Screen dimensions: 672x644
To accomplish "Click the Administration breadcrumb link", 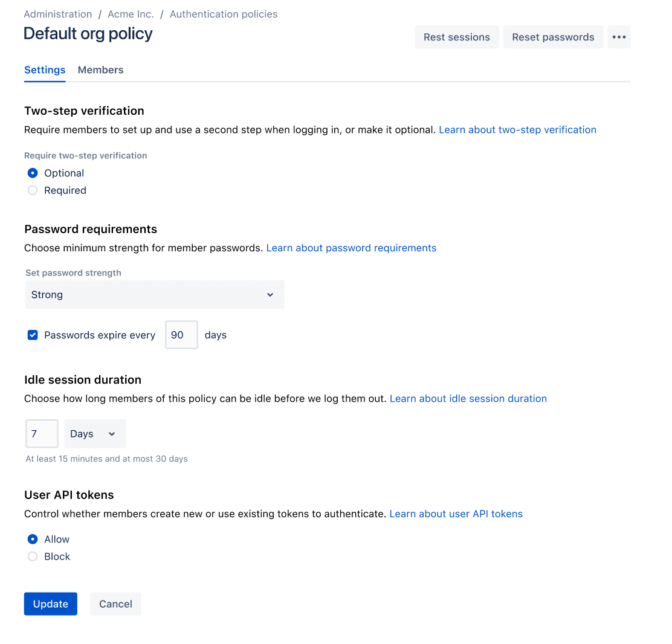I will (x=57, y=14).
